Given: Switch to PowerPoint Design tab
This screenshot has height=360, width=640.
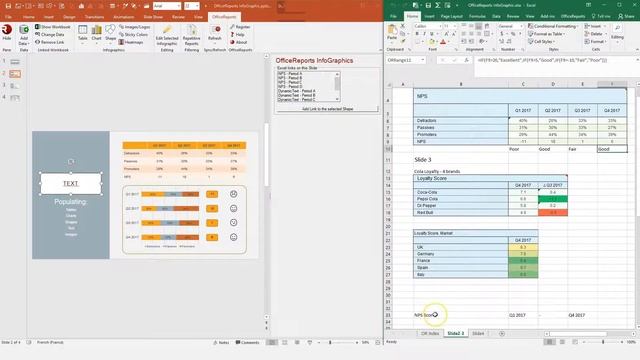Looking at the screenshot, I should [69, 17].
